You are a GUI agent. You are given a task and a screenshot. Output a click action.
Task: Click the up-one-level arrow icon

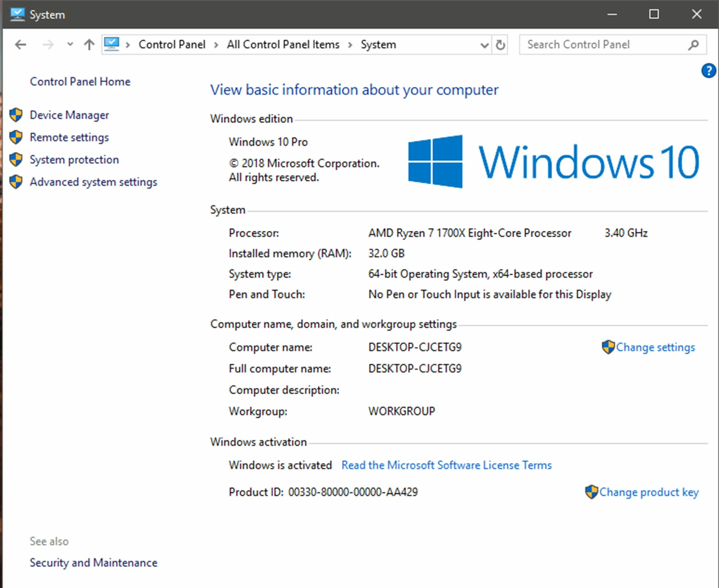tap(89, 44)
